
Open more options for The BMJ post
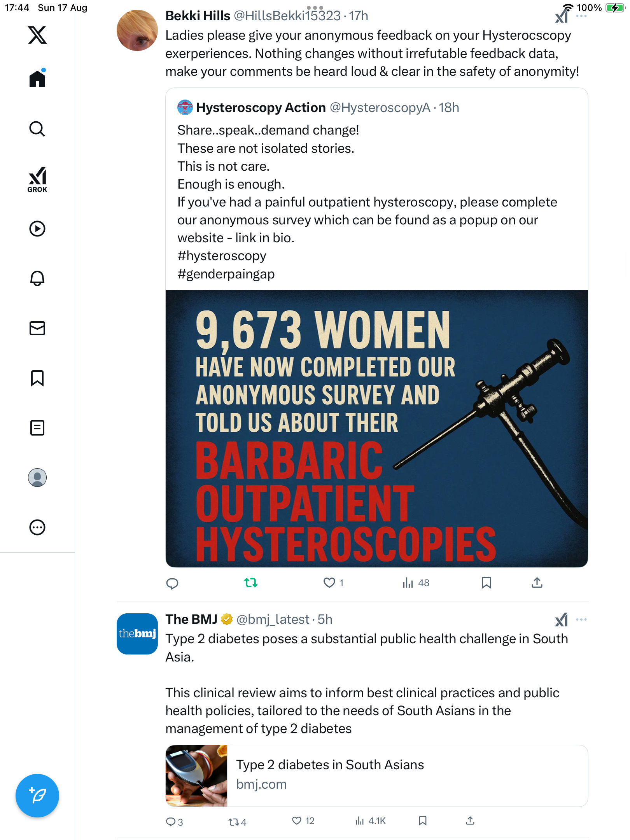[581, 619]
